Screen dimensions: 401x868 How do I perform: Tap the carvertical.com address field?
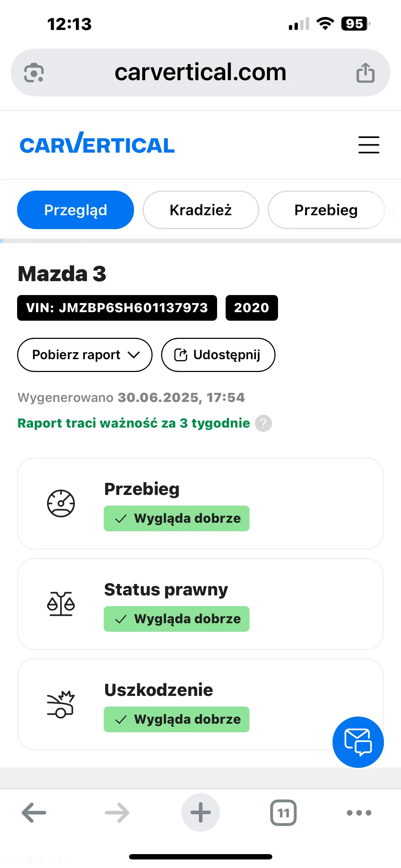tap(200, 73)
